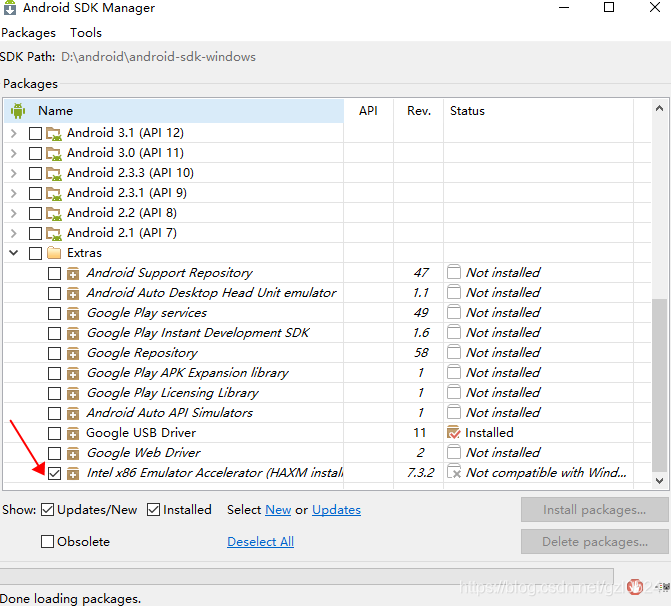Click the not-compatible status icon for Intel HAXM

[x=454, y=472]
